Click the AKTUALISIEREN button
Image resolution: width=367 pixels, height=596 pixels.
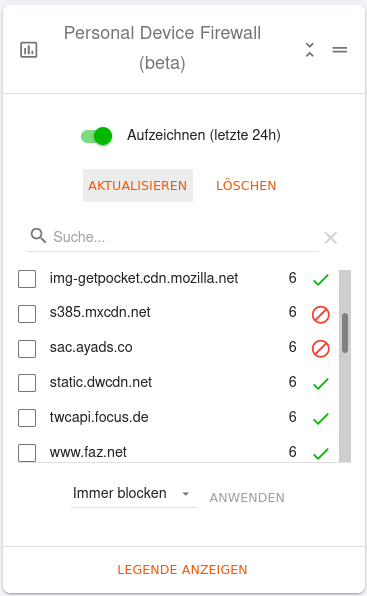coord(138,185)
